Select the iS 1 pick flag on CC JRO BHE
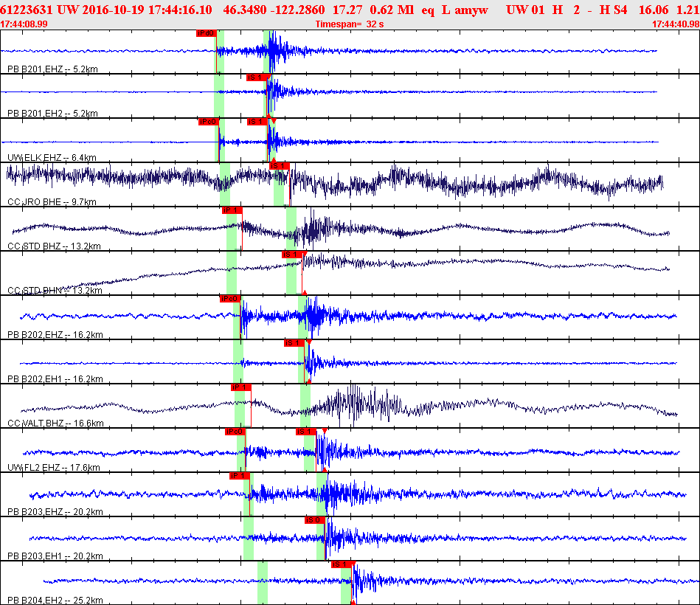The image size is (700, 605). (x=280, y=166)
